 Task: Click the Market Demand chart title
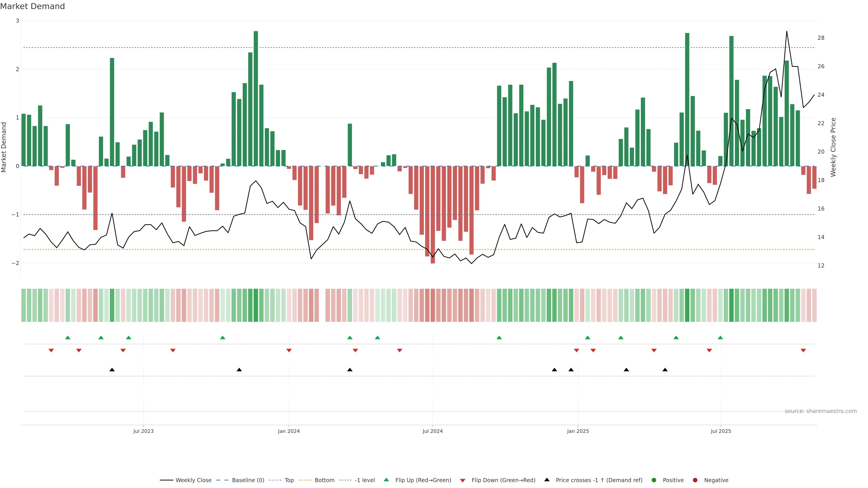pyautogui.click(x=32, y=6)
